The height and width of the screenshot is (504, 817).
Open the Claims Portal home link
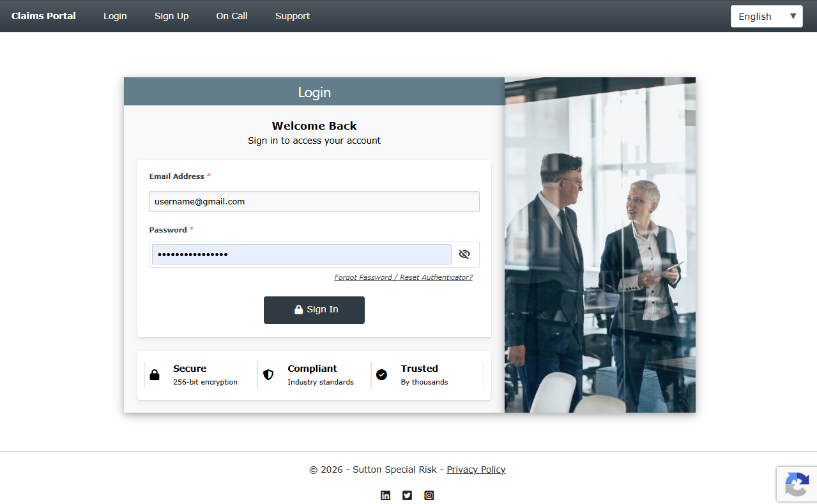click(x=43, y=16)
